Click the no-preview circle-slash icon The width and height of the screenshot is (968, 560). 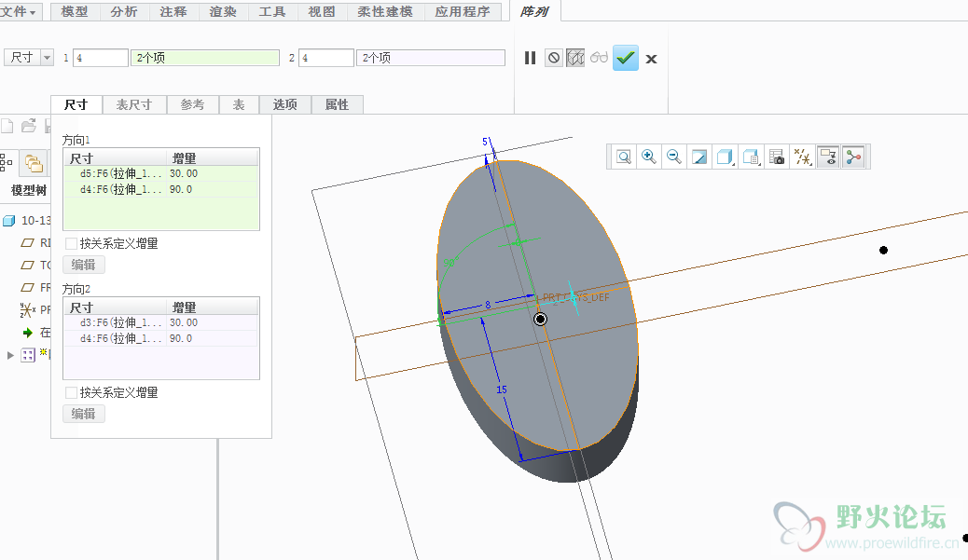tap(554, 58)
